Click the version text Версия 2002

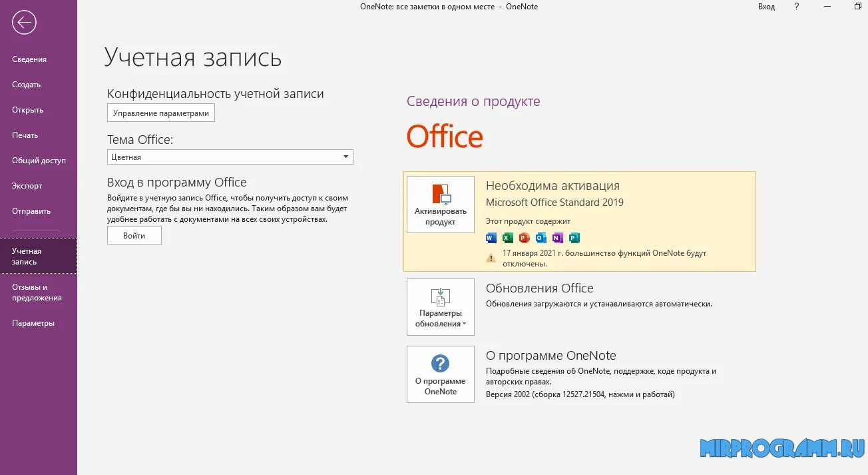point(580,394)
